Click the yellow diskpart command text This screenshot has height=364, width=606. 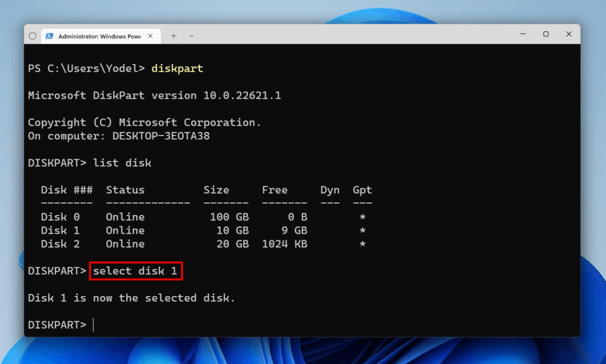pos(177,68)
